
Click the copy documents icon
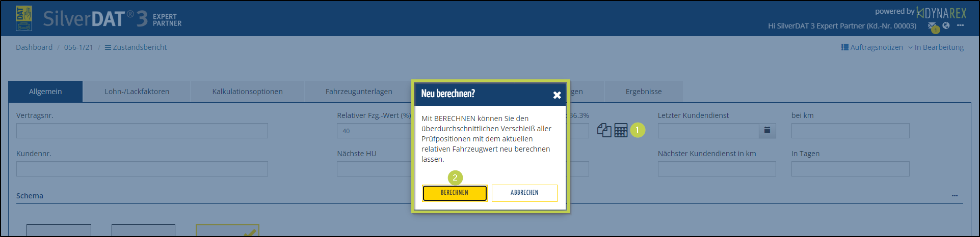click(604, 131)
